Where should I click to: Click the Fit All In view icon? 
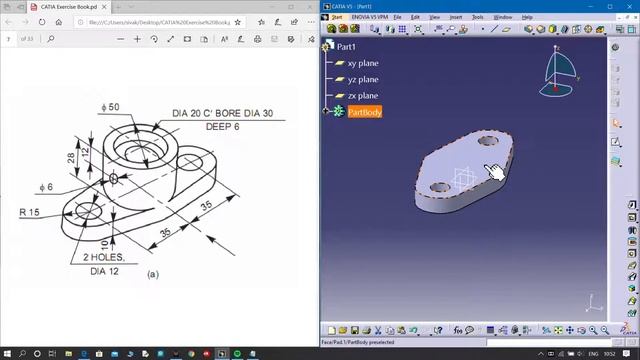coord(558,330)
